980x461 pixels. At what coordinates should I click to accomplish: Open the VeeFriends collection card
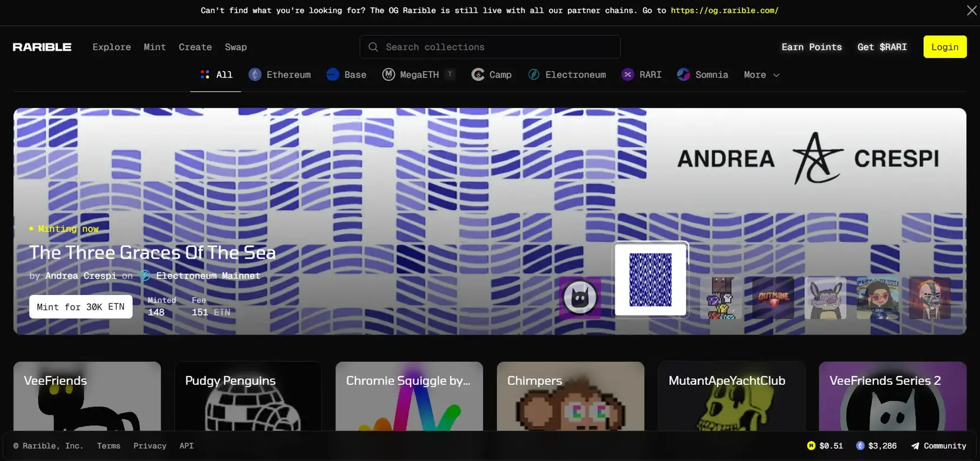87,396
